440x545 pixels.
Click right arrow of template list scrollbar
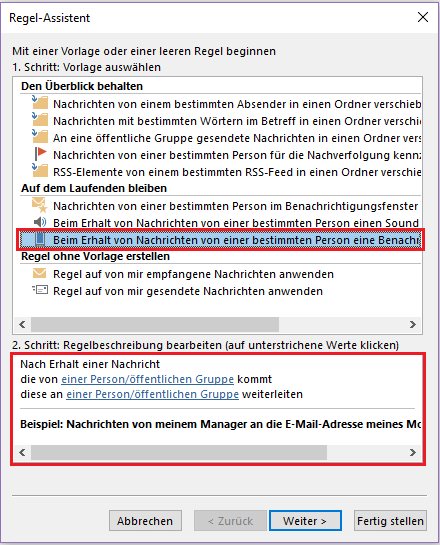click(x=413, y=325)
